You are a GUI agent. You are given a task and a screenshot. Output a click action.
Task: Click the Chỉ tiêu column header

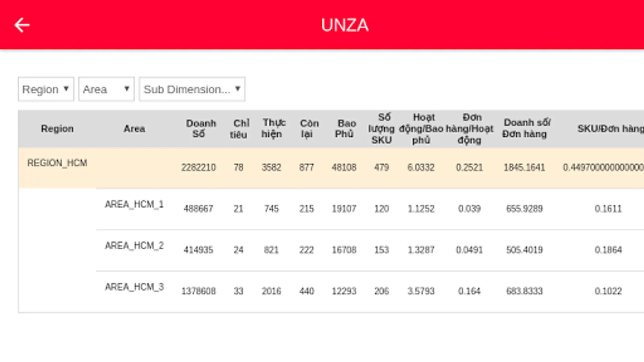[x=241, y=129]
